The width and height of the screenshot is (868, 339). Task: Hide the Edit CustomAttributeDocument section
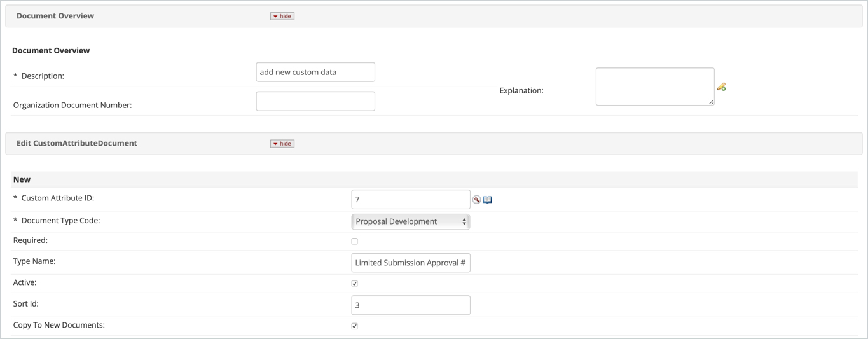(x=282, y=144)
